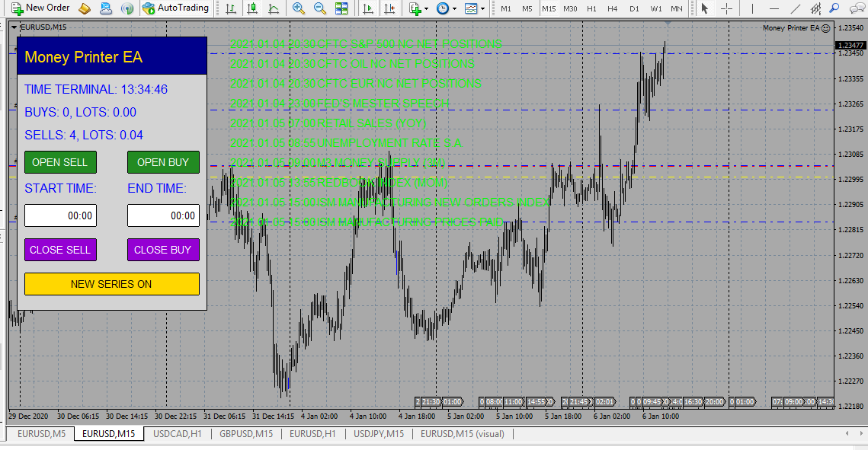This screenshot has width=868, height=450.
Task: Click the SELLS: 4, LOTS: 0.04 text
Action: [x=84, y=135]
